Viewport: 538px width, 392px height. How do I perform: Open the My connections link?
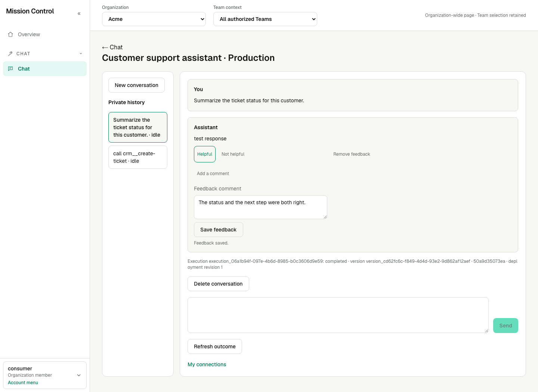tap(207, 364)
